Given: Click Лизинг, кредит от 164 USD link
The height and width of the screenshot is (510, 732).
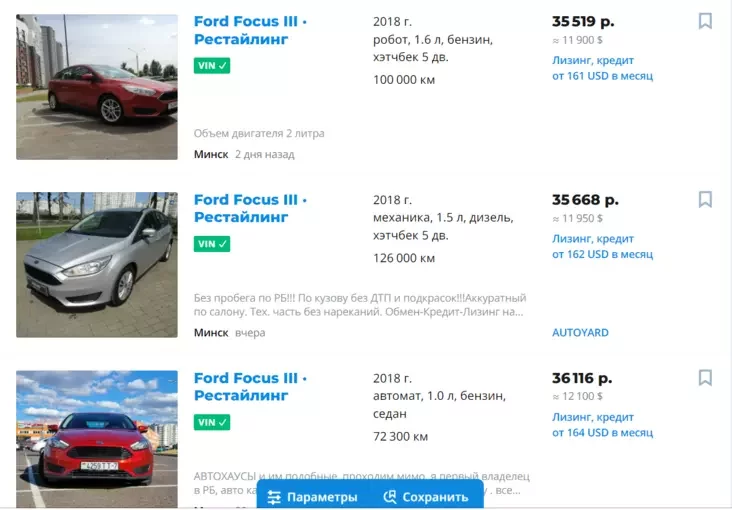Looking at the screenshot, I should click(x=602, y=425).
